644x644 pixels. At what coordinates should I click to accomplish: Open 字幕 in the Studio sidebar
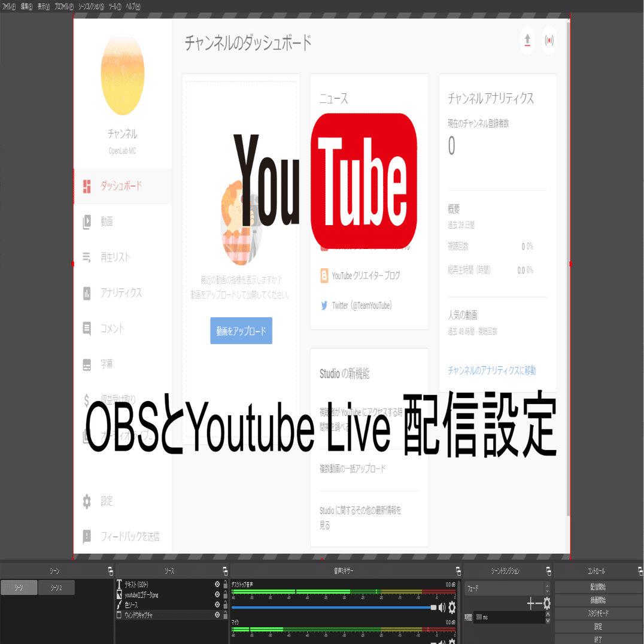click(123, 364)
